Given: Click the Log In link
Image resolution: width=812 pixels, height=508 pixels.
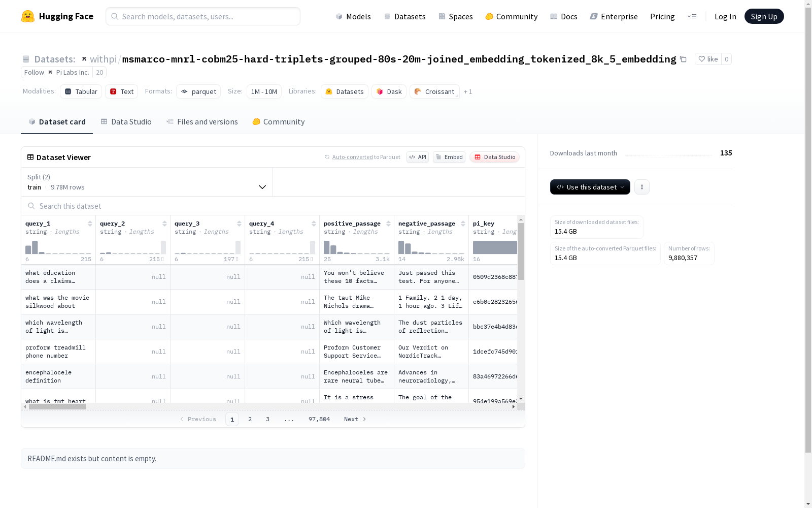Looking at the screenshot, I should pos(725,16).
